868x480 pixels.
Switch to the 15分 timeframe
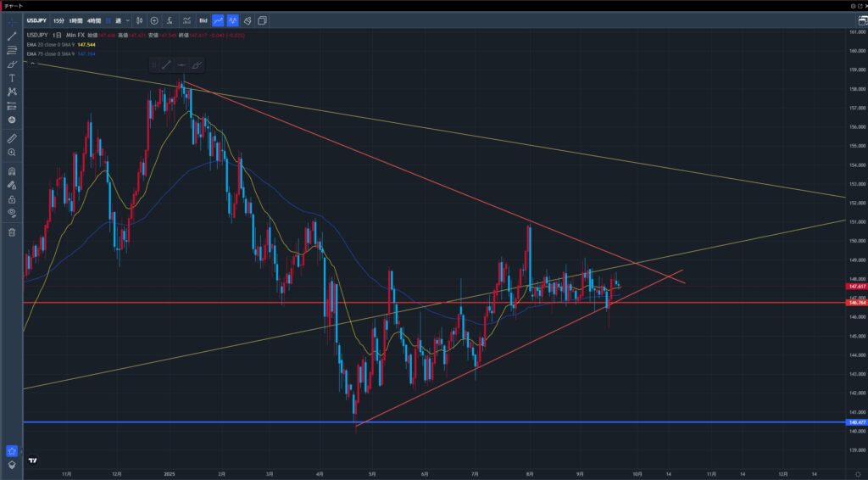click(58, 20)
